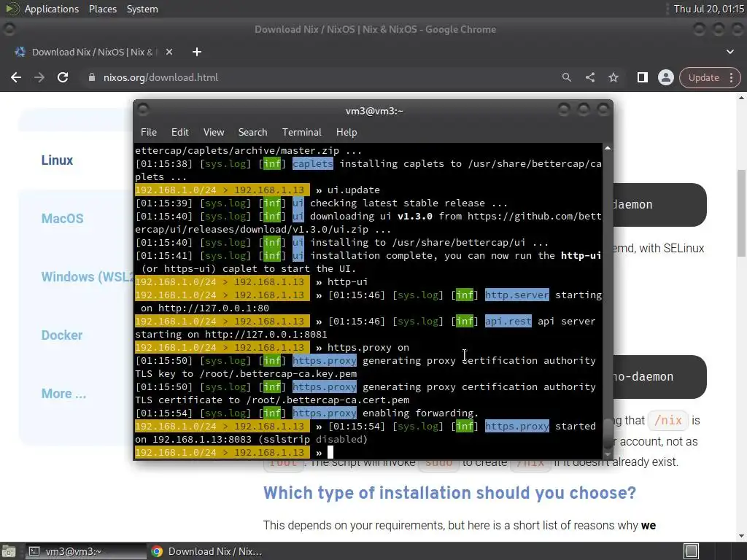This screenshot has width=747, height=560.
Task: Click the http-ui command line
Action: pos(347,282)
